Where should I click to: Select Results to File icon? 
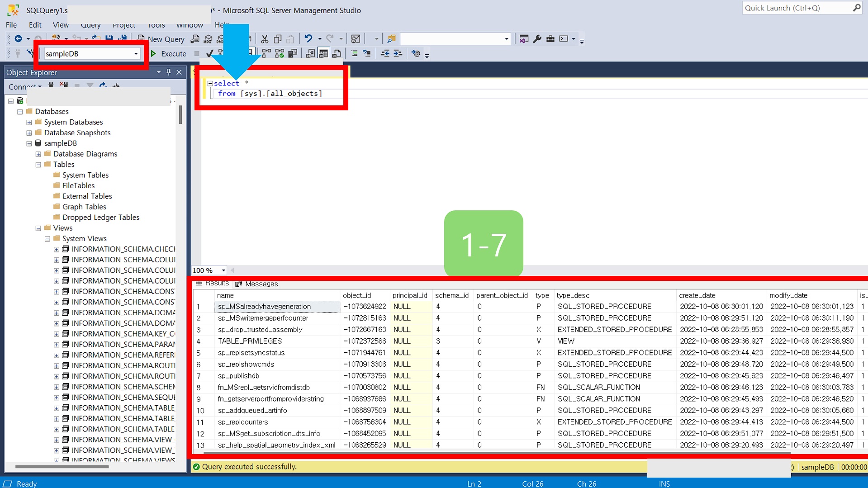[337, 53]
